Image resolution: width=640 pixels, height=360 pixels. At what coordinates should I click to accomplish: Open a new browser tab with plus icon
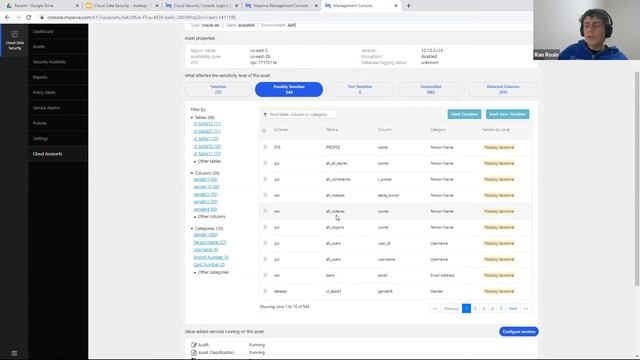(408, 6)
